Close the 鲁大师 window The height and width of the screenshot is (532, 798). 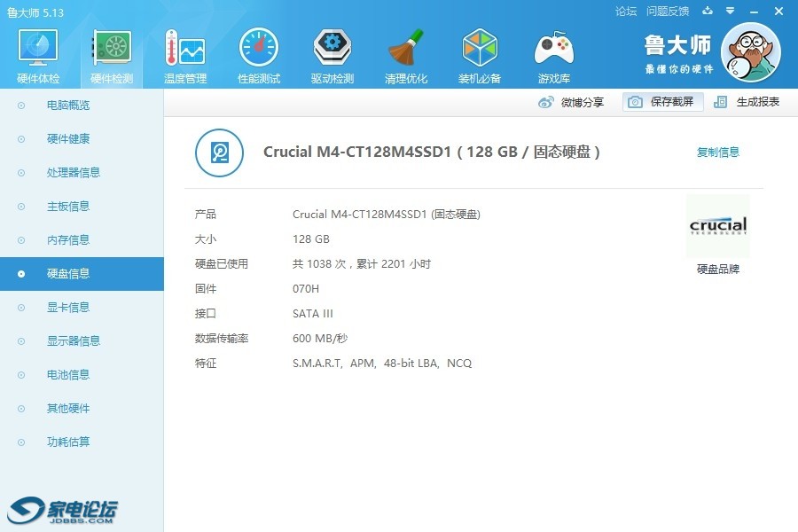pyautogui.click(x=778, y=12)
